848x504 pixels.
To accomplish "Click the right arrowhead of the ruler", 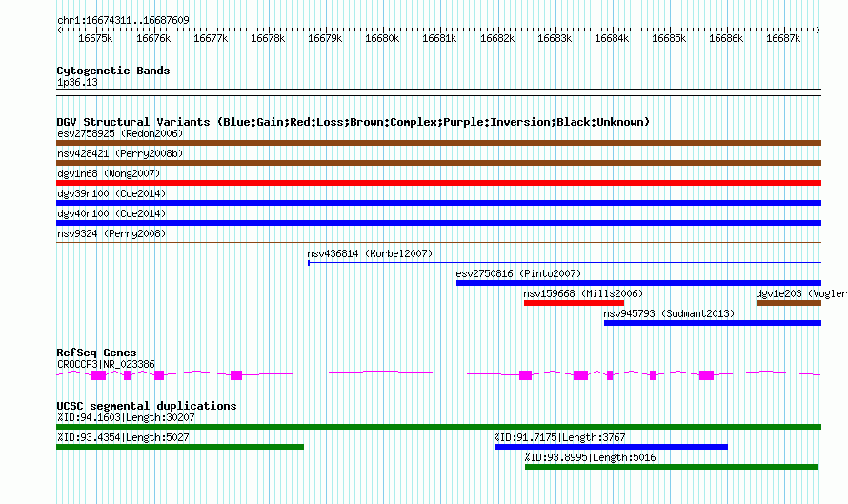I will pyautogui.click(x=818, y=30).
